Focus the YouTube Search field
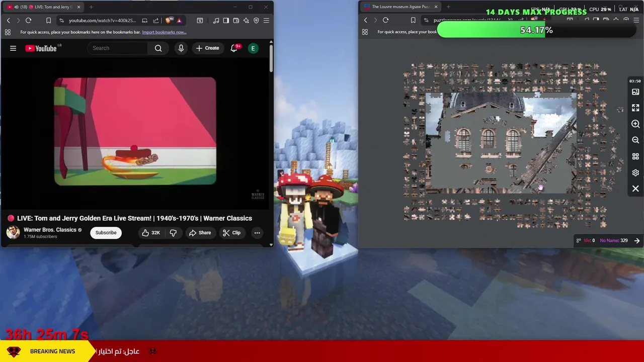This screenshot has height=362, width=644. tap(119, 48)
